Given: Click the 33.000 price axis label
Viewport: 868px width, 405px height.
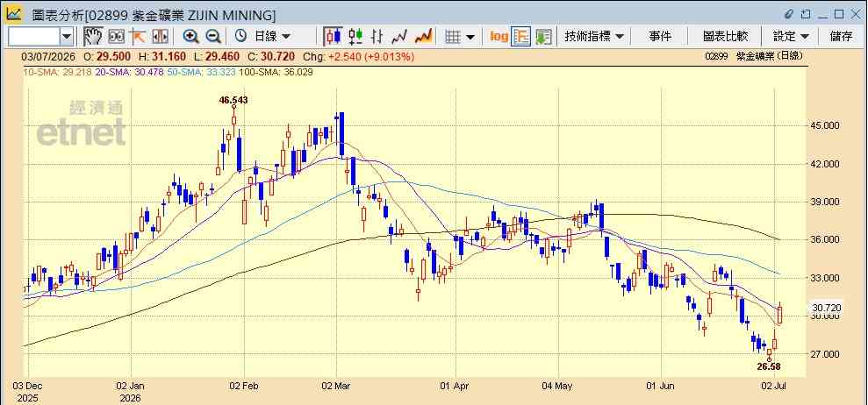Looking at the screenshot, I should pos(824,278).
